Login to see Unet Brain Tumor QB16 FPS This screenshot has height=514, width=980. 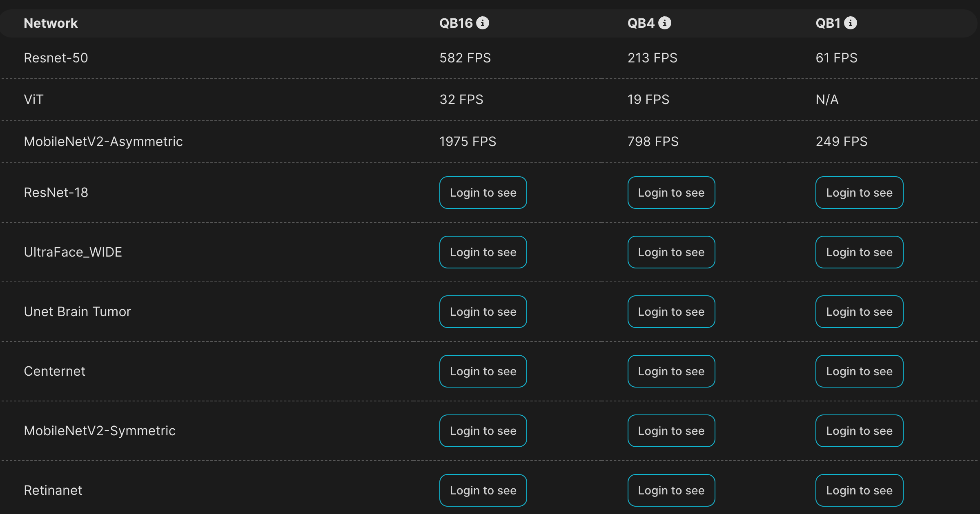(483, 311)
